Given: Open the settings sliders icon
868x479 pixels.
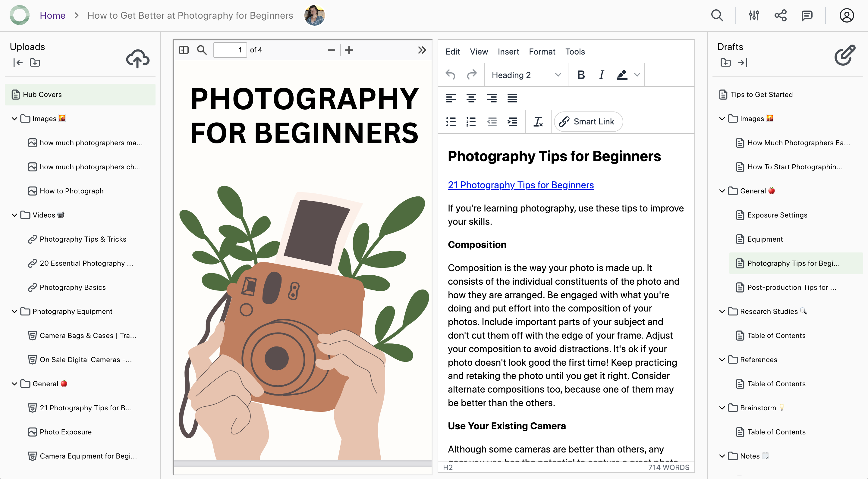Looking at the screenshot, I should click(x=754, y=15).
